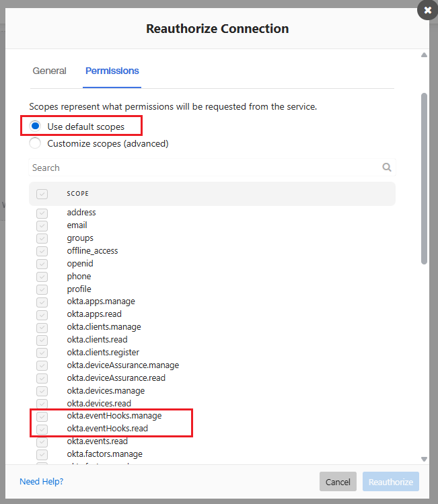The image size is (438, 504).
Task: Toggle the okta.devices.read checkbox
Action: point(42,404)
